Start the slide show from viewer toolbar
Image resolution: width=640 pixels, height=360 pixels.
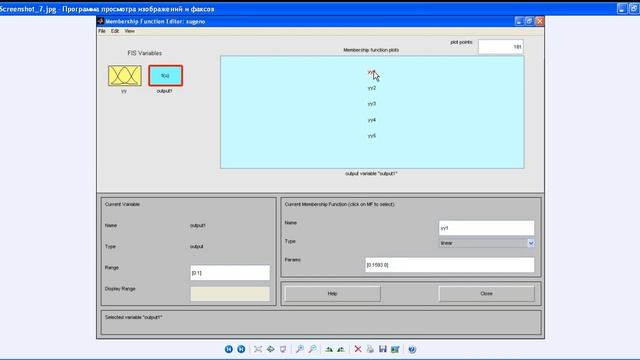tap(283, 349)
